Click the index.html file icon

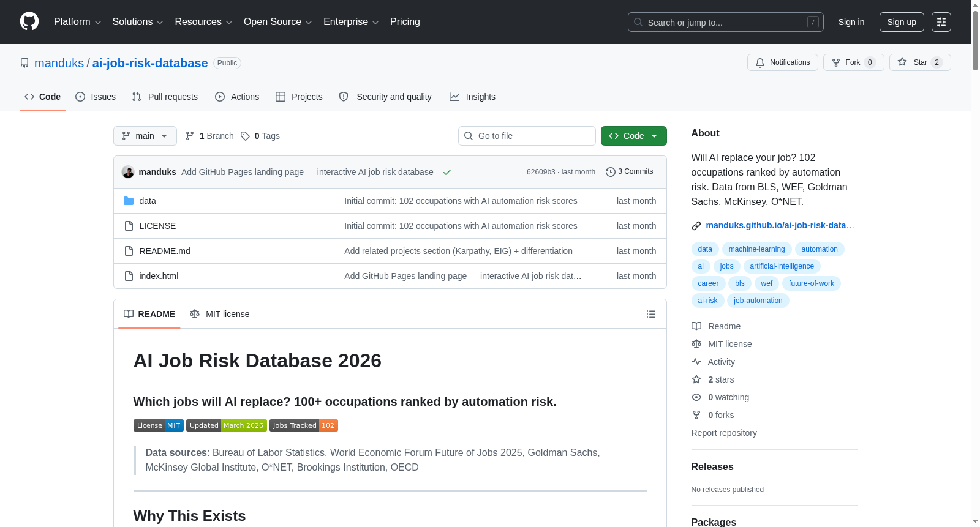pos(129,276)
